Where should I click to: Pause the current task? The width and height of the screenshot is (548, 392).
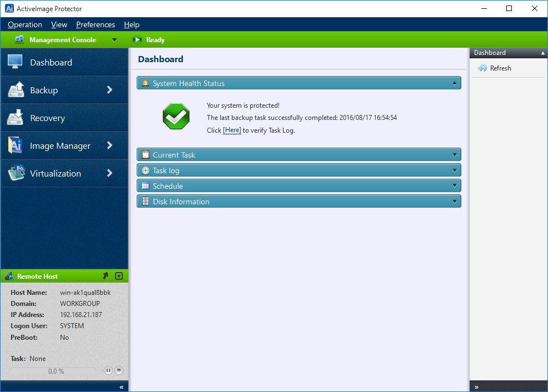108,370
